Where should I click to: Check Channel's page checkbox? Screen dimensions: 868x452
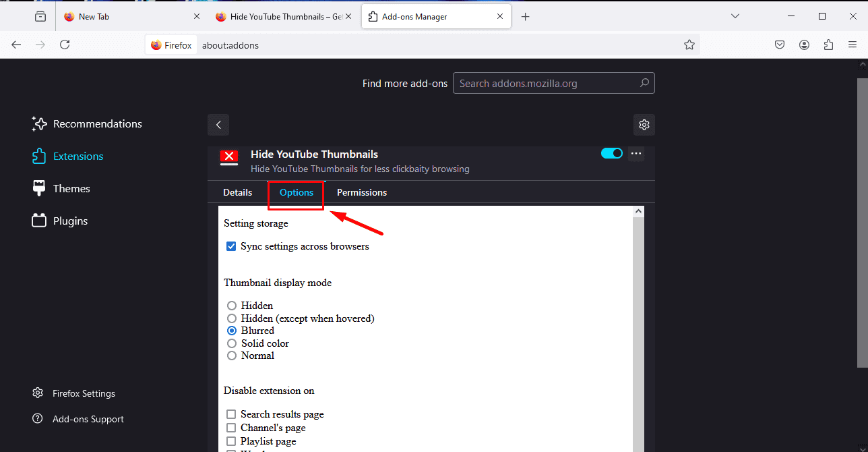(x=231, y=428)
